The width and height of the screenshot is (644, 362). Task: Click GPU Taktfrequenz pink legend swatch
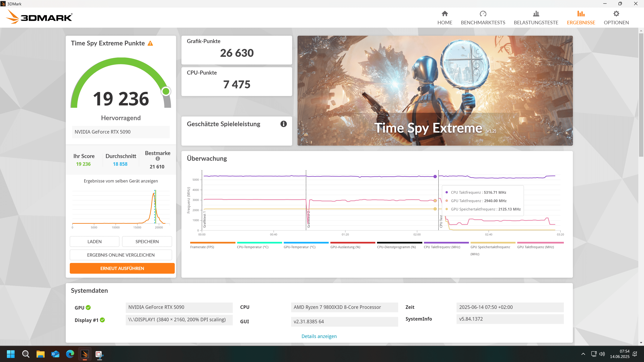click(540, 243)
